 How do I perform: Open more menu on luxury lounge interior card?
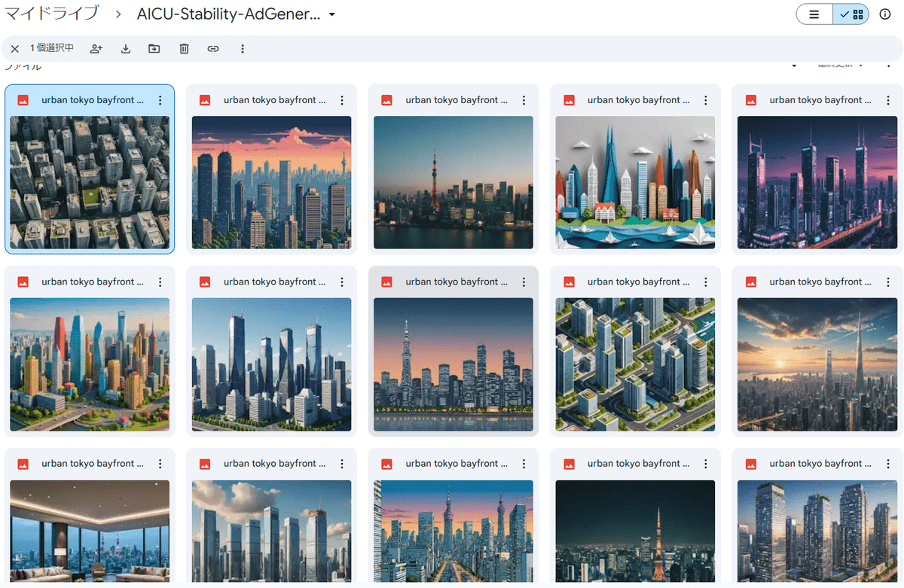160,464
